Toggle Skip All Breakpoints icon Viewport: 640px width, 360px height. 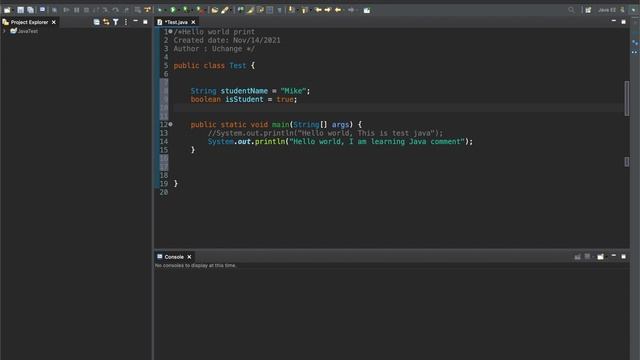54,10
